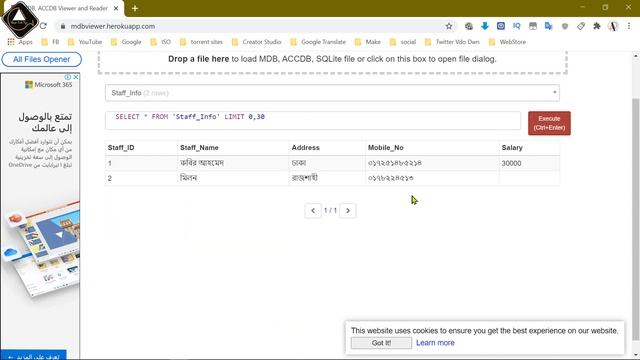
Task: Open the Learn more cookie link
Action: click(x=435, y=343)
